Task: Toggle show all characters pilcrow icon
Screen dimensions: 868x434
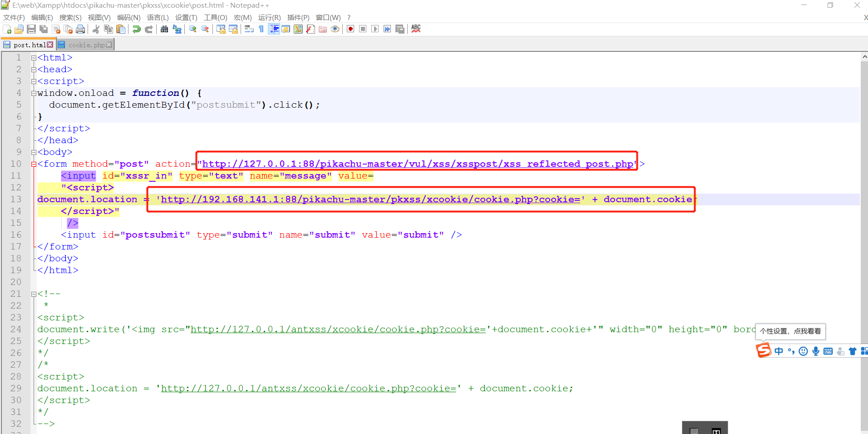Action: point(261,29)
